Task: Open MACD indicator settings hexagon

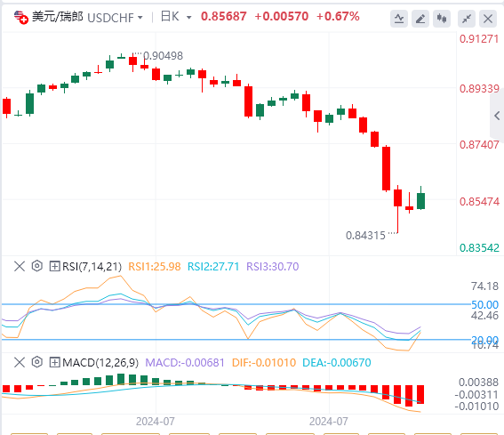Action: coord(37,362)
